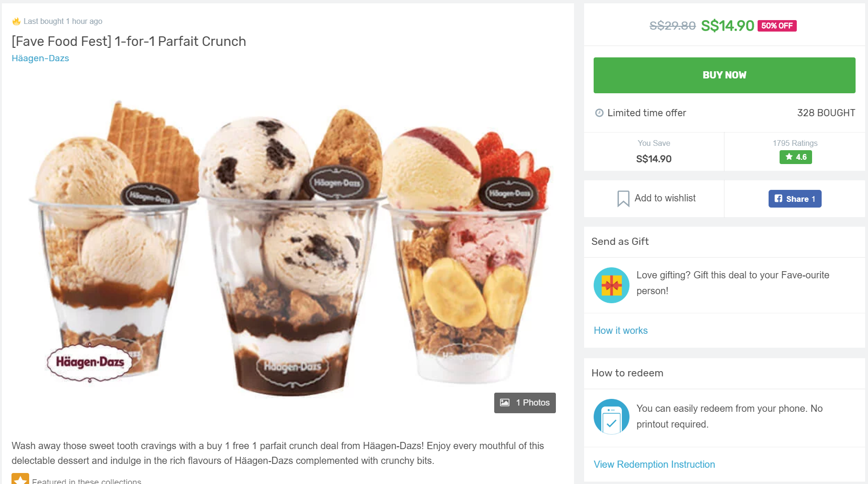The height and width of the screenshot is (484, 868).
Task: Click the flame icon beside Last bought
Action: click(x=16, y=21)
